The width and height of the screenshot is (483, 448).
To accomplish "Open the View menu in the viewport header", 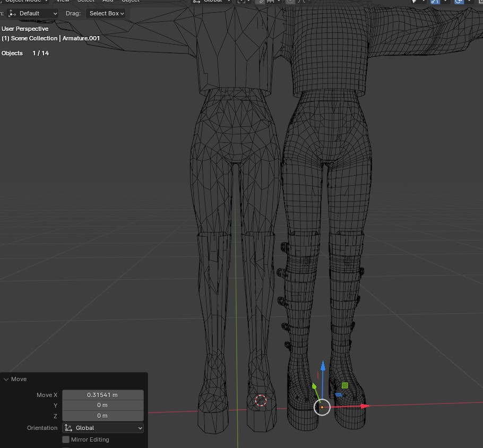I will pyautogui.click(x=63, y=1).
